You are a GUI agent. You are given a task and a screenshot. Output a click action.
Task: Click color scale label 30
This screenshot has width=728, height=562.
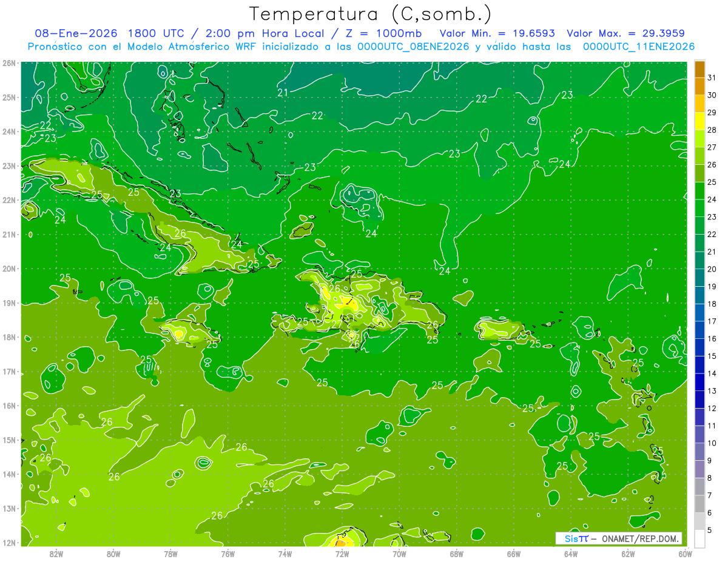[x=712, y=95]
